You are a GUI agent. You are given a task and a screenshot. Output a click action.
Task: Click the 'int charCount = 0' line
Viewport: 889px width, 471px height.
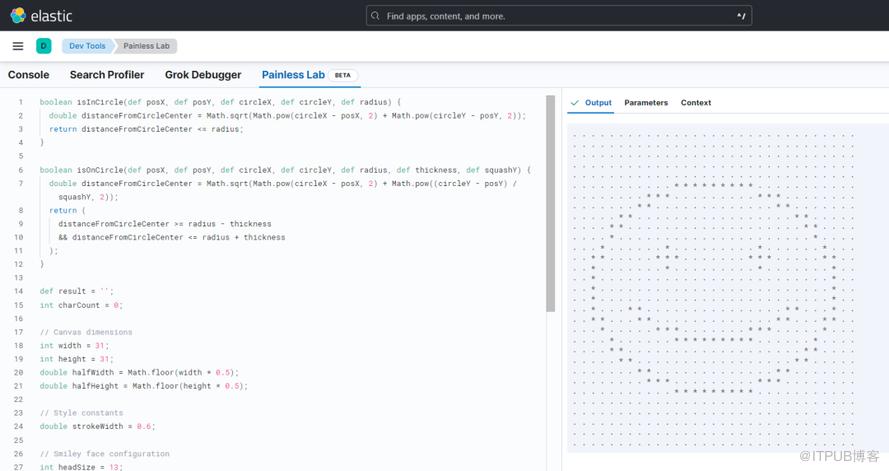pos(81,305)
